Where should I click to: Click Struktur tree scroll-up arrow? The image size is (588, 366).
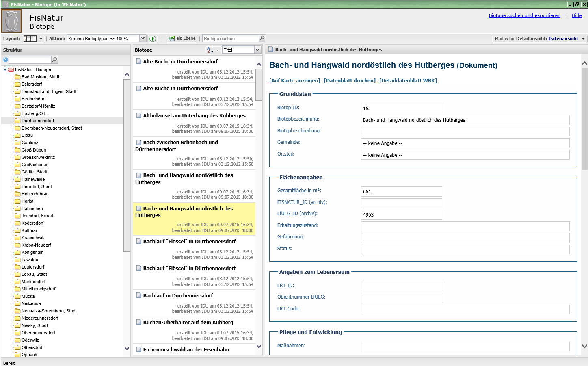tap(127, 74)
